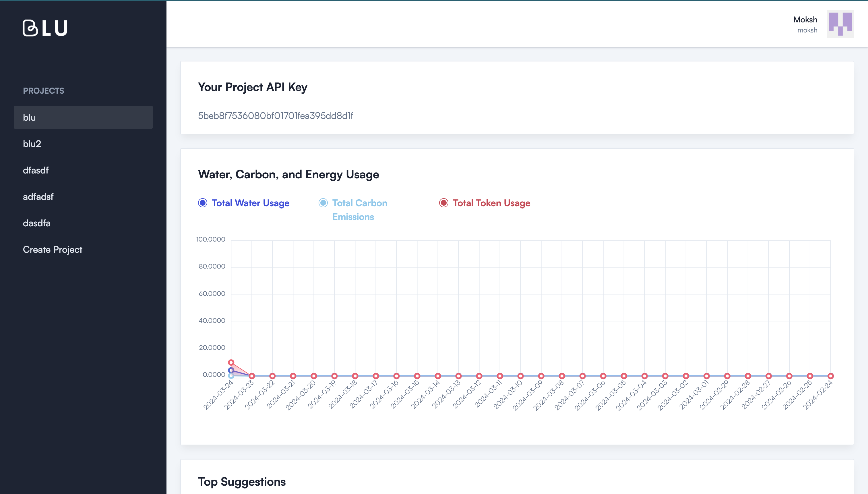This screenshot has height=494, width=868.
Task: Click the Total Token Usage label
Action: pos(491,203)
